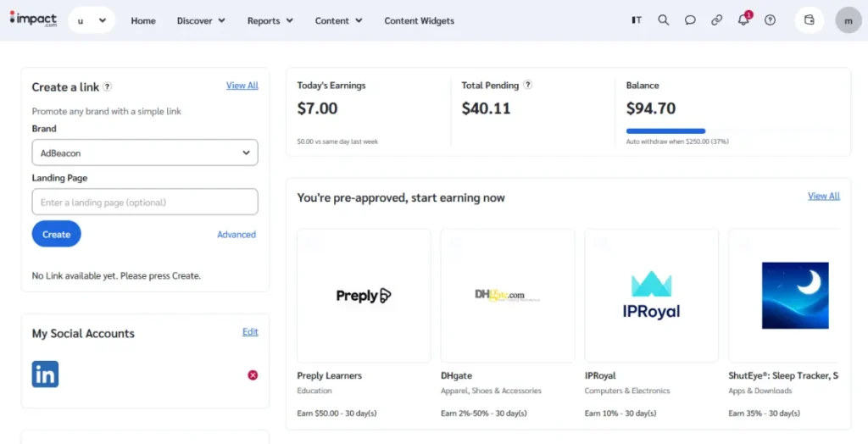The image size is (868, 444).
Task: Open the account switcher 'u' dropdown
Action: click(92, 20)
